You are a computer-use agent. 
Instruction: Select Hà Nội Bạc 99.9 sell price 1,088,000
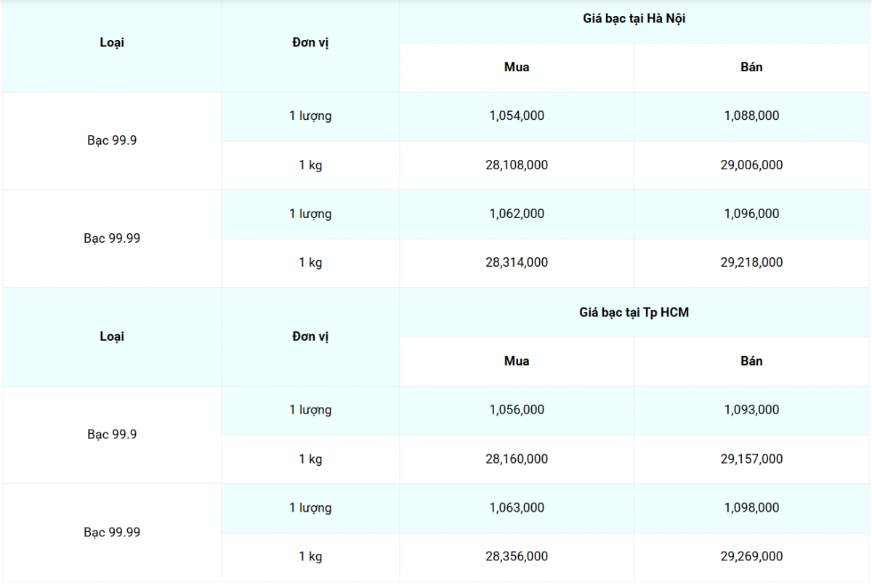(x=751, y=116)
